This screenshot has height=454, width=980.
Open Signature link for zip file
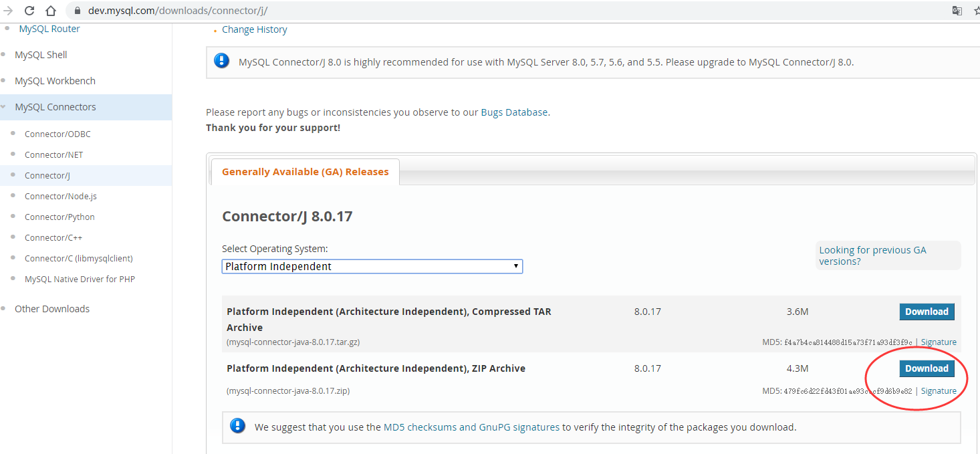pyautogui.click(x=939, y=390)
